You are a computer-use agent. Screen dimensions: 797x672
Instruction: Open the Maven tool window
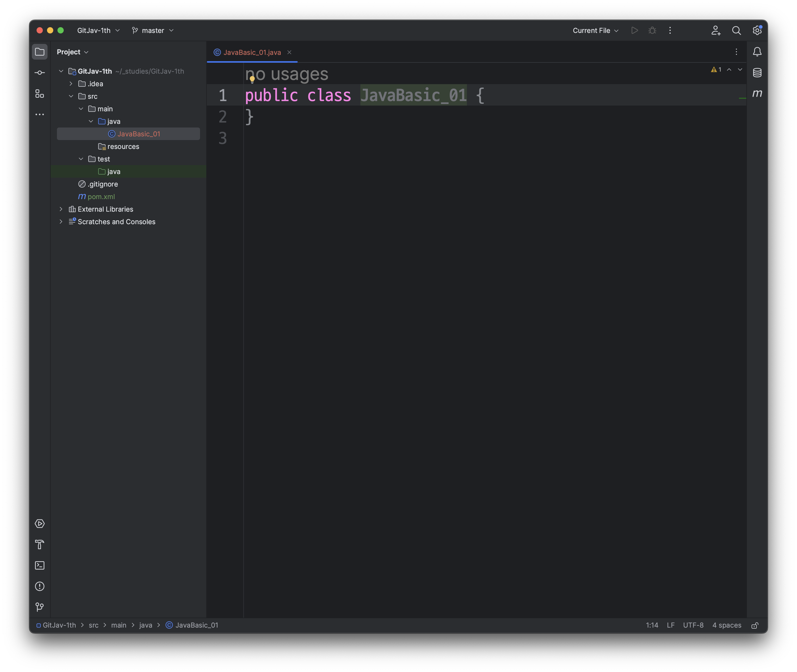point(757,93)
